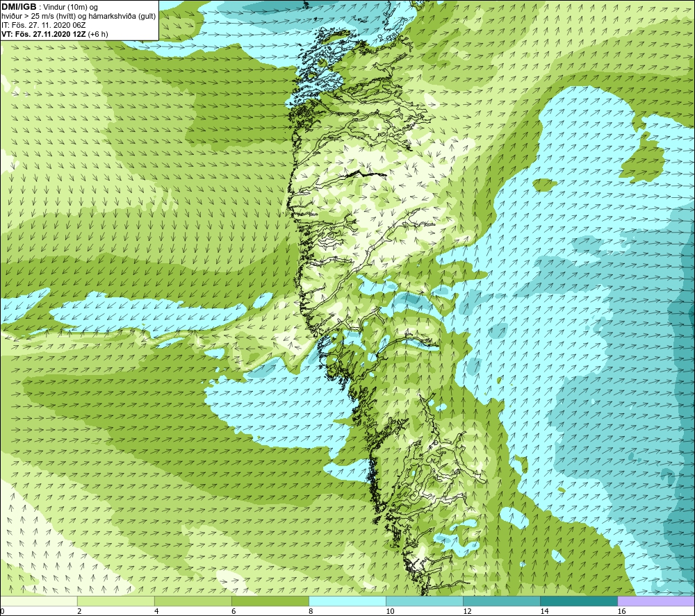Click the "VT: Fös. 27.11.2020 12Z" text
695x616 pixels.
coord(44,34)
